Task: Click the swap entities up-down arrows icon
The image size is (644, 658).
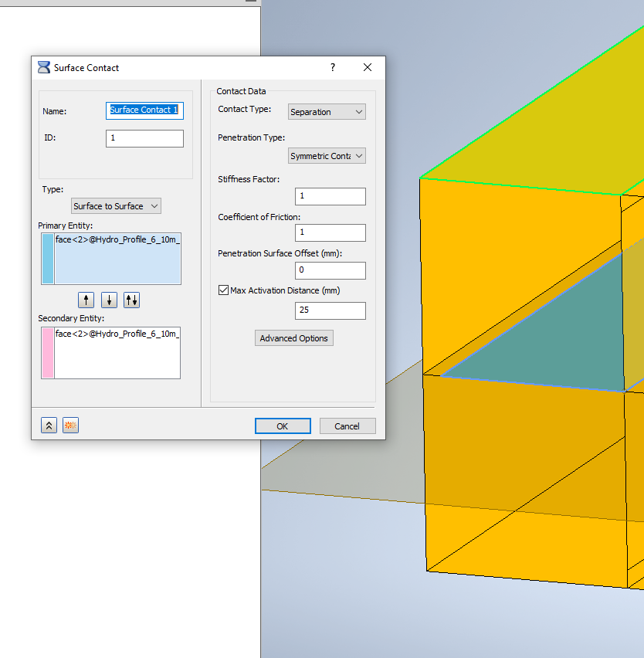Action: [x=131, y=300]
